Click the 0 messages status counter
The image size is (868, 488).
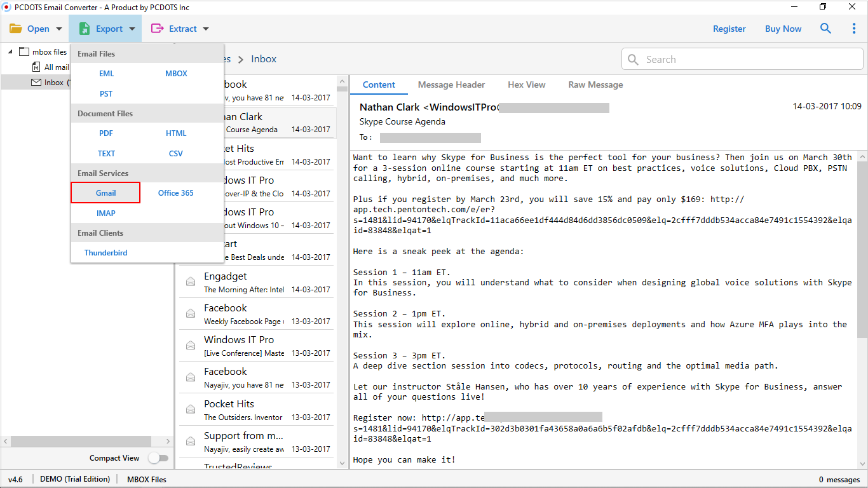pyautogui.click(x=839, y=480)
